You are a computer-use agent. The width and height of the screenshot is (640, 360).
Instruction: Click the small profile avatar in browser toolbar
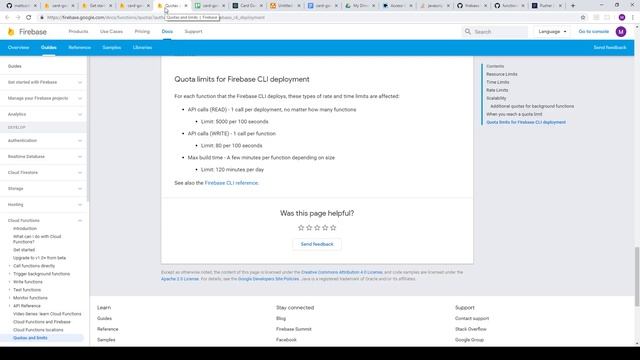click(622, 18)
